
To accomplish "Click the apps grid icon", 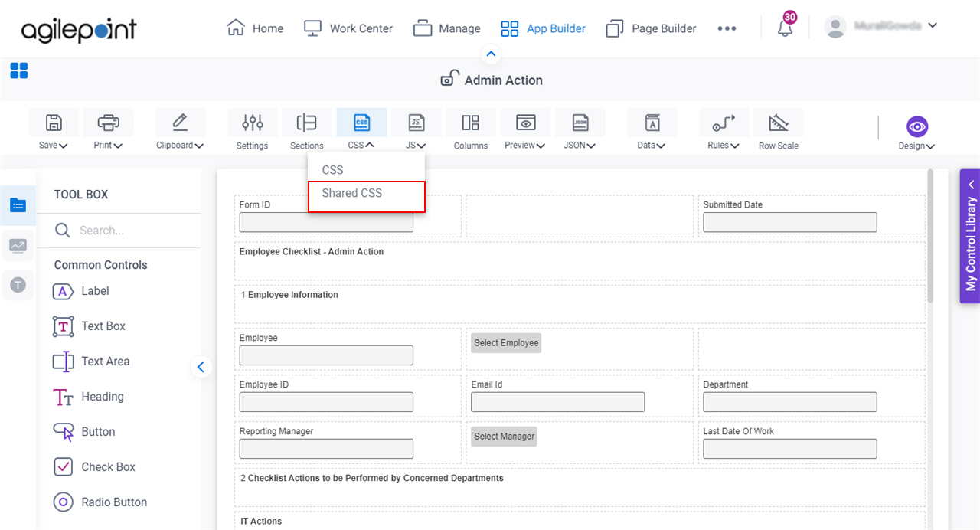I will pyautogui.click(x=19, y=71).
